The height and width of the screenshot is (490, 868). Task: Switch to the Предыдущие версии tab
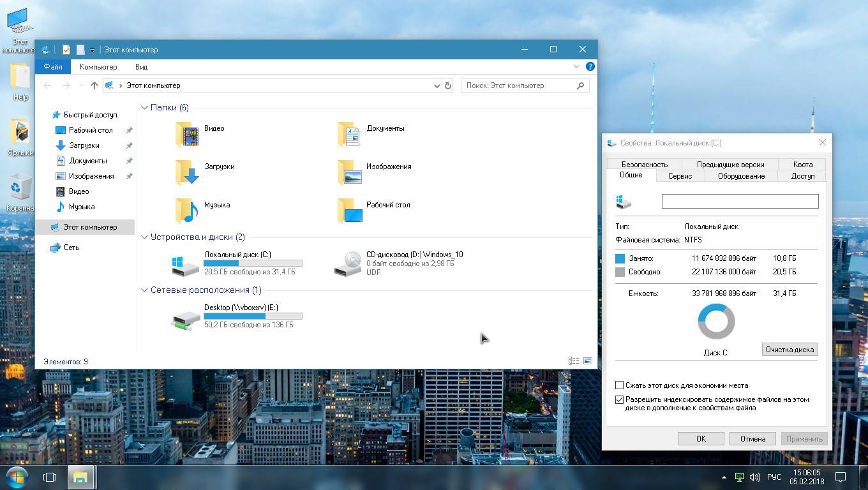pos(731,165)
